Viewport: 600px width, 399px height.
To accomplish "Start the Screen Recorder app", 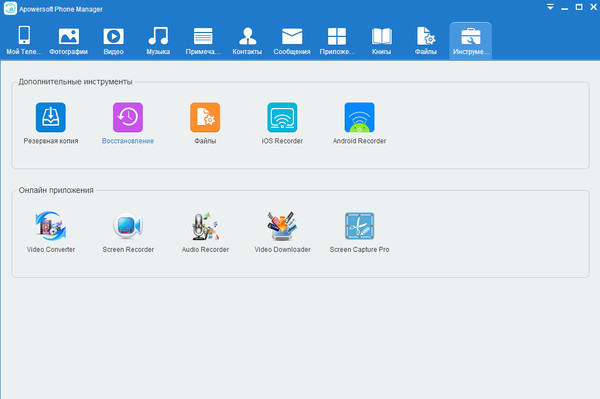I will [x=128, y=226].
